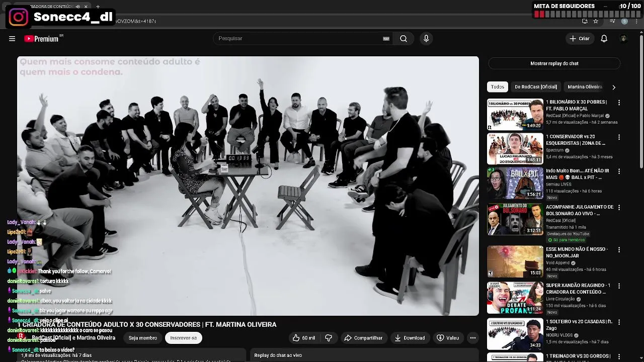Viewport: 644px width, 362px height.
Task: Open new browser tab with plus
Action: 98,7
